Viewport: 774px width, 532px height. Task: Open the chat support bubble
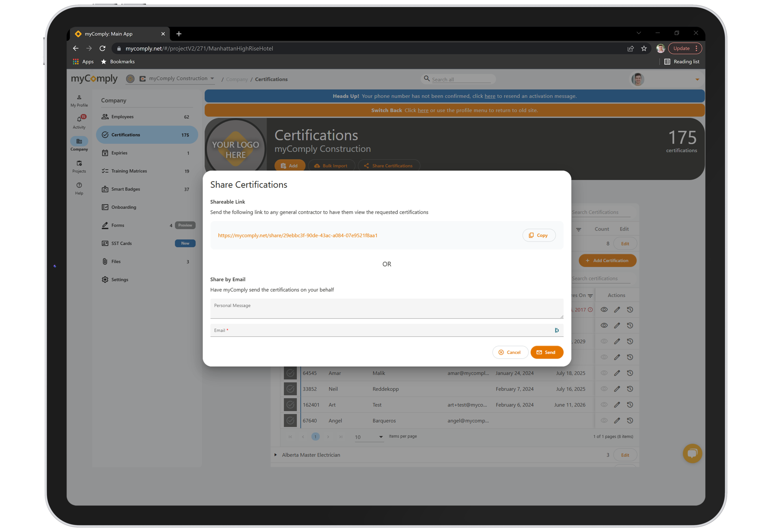[692, 453]
